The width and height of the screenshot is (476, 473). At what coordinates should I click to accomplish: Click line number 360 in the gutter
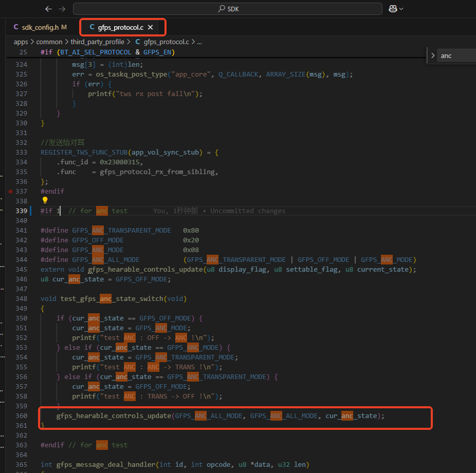tap(21, 415)
